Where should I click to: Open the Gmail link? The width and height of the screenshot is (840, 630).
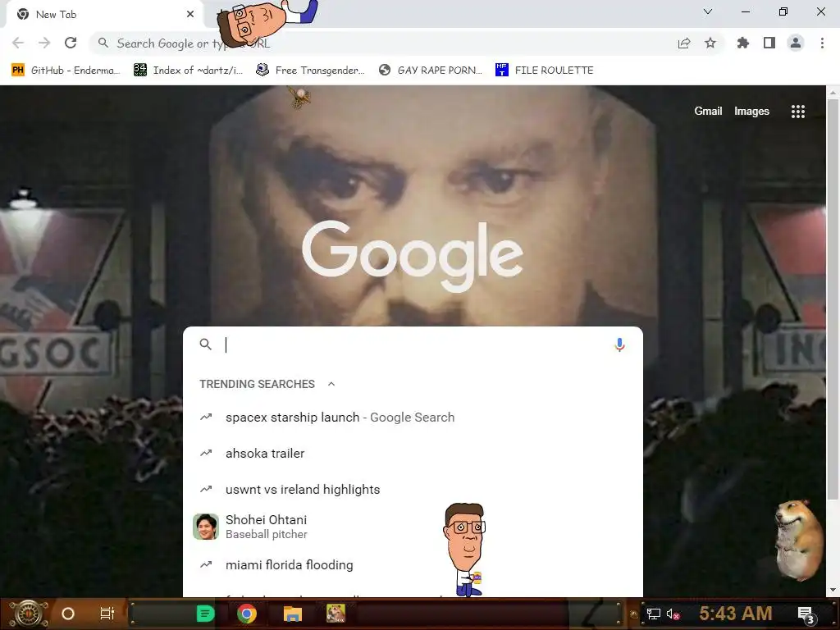(708, 111)
